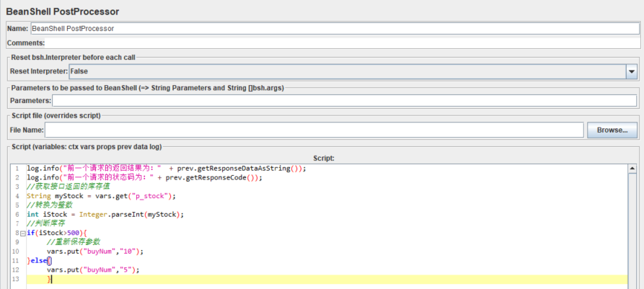Click line number 13 in the gutter
644x289 pixels.
[x=16, y=280]
